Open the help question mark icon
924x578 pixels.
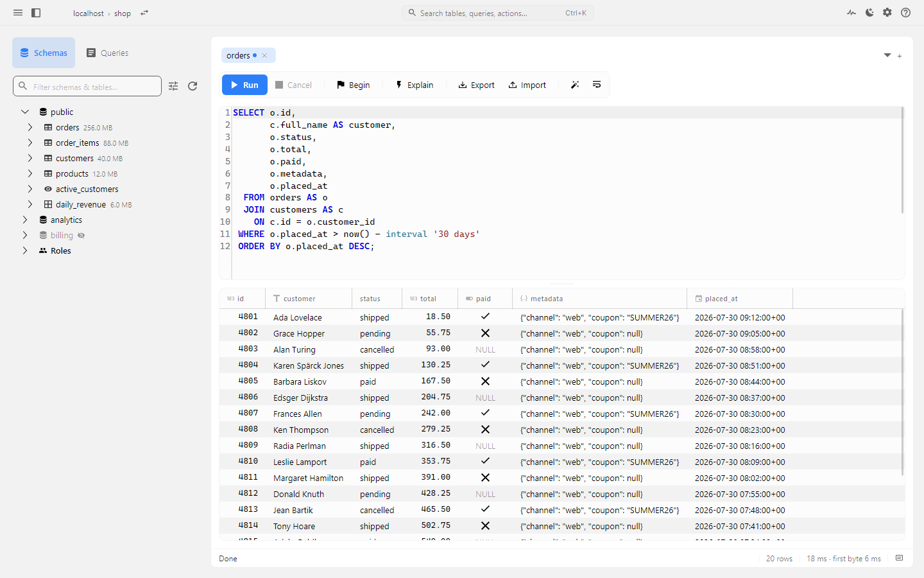point(905,12)
